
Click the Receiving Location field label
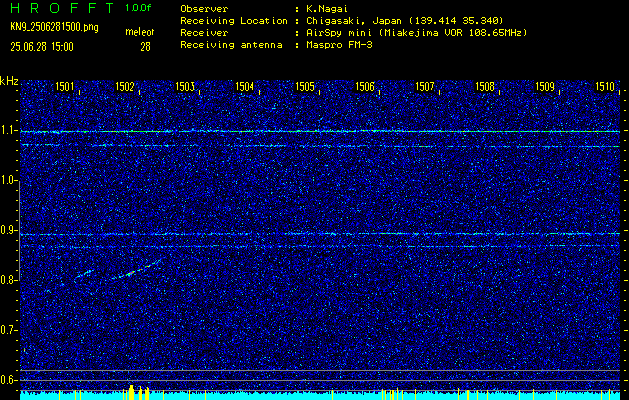coord(234,21)
